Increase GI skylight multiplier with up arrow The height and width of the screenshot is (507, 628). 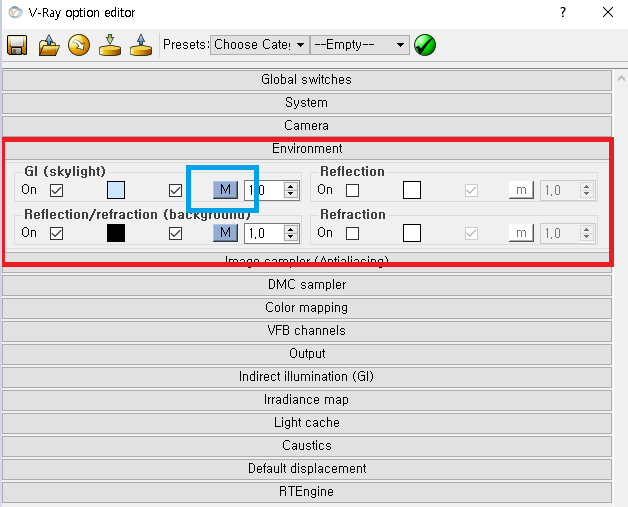tap(291, 186)
